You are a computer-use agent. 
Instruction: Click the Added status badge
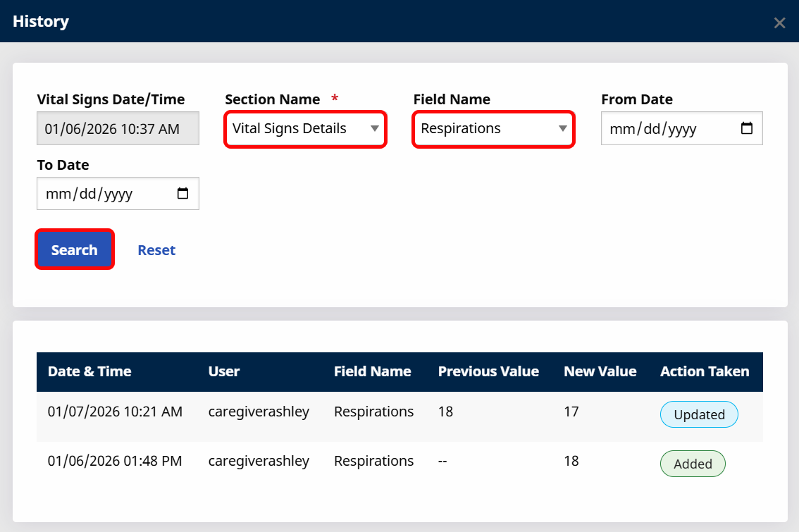pos(693,464)
